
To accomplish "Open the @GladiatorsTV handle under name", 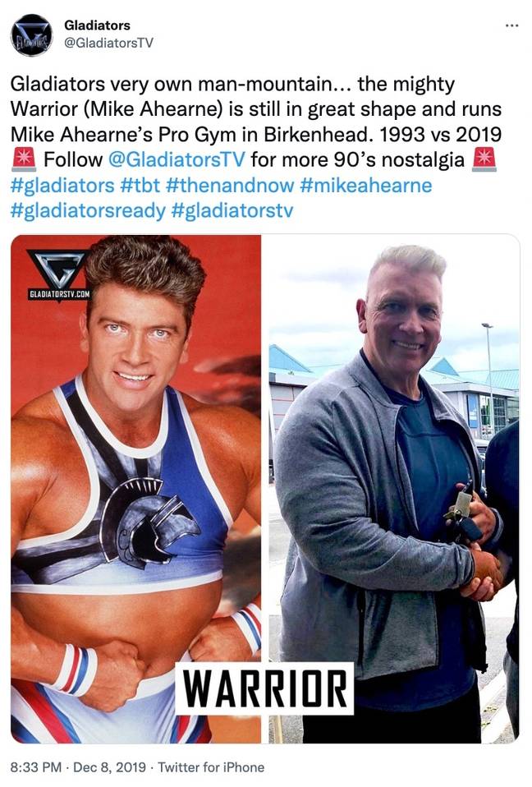I will point(108,43).
